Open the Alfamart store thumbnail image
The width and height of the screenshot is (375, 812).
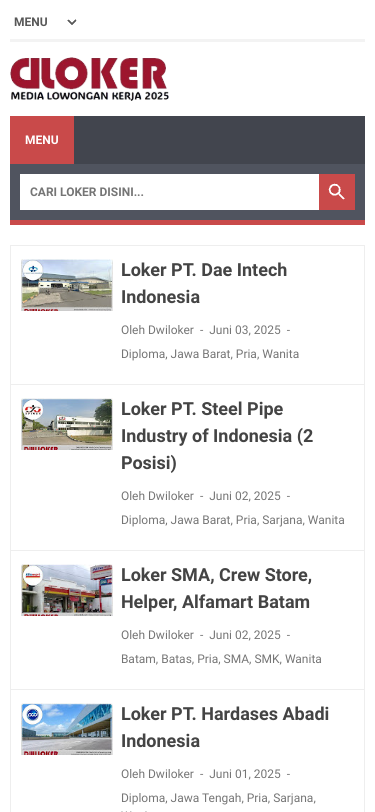(x=67, y=590)
